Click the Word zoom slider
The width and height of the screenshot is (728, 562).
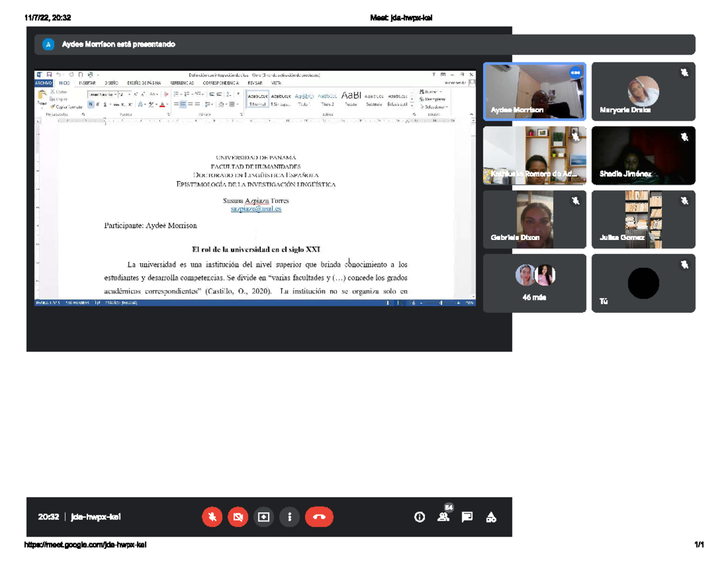point(440,303)
